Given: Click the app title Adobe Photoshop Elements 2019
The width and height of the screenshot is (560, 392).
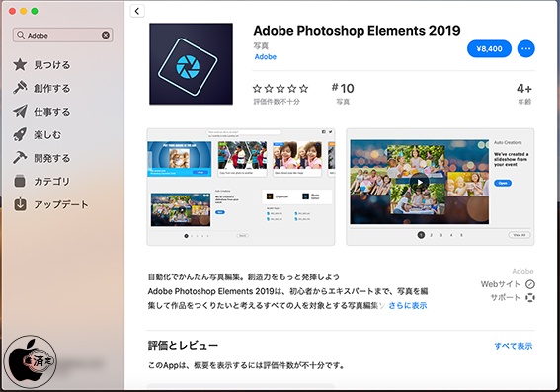Looking at the screenshot, I should [x=357, y=31].
